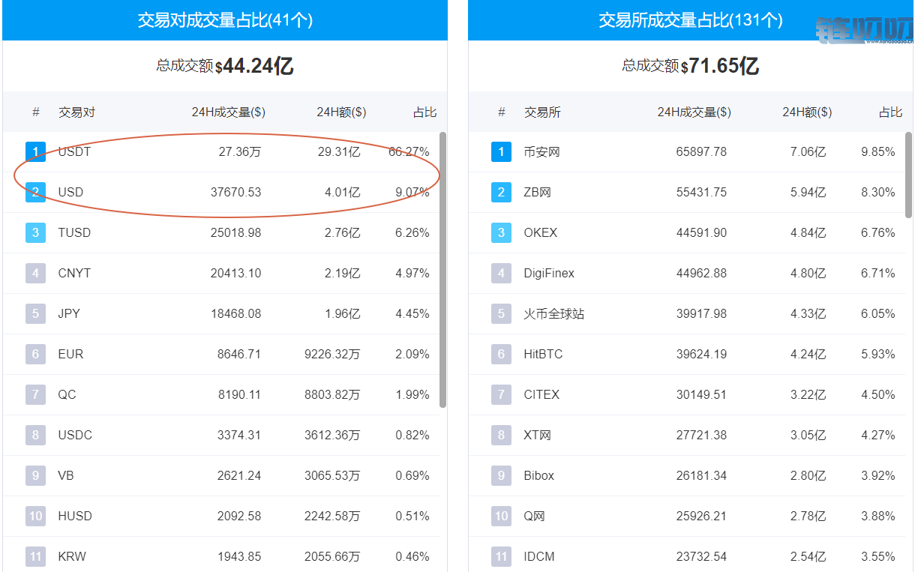Click rank badge 5 beside 火币全球站
Viewport: 924px width, 572px height.
(x=502, y=313)
